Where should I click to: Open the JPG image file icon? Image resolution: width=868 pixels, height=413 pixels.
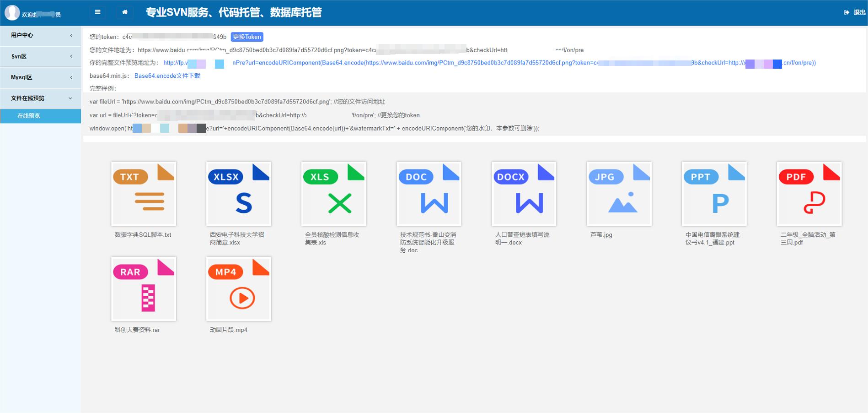point(619,194)
